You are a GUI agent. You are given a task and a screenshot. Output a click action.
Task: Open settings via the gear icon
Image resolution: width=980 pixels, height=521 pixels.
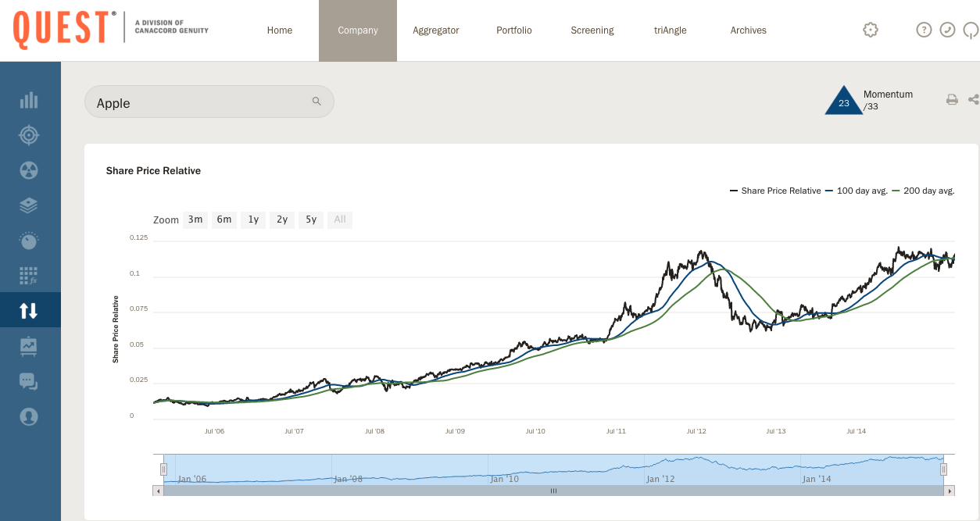click(x=871, y=30)
